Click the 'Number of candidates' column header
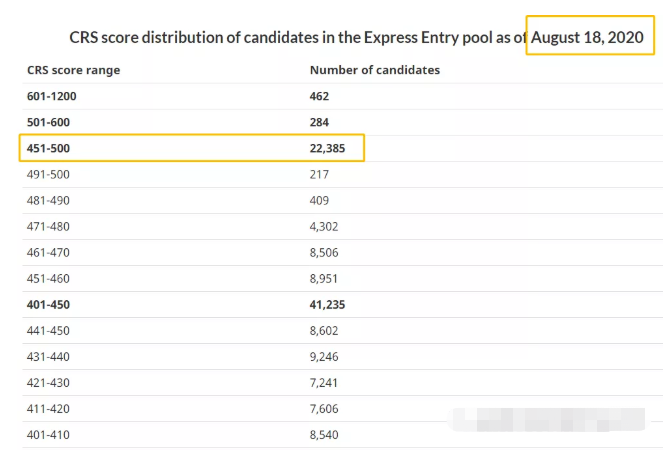 [x=375, y=70]
